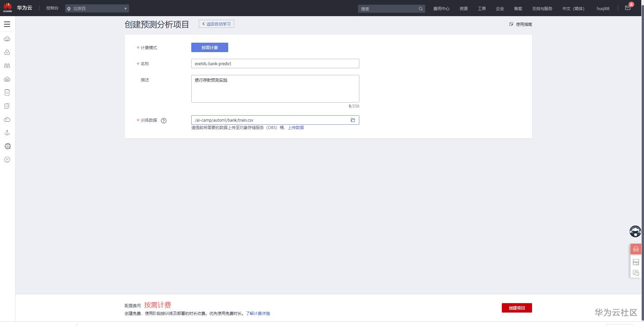The width and height of the screenshot is (644, 326).
Task: Click the red customer service headset icon
Action: pos(636,249)
